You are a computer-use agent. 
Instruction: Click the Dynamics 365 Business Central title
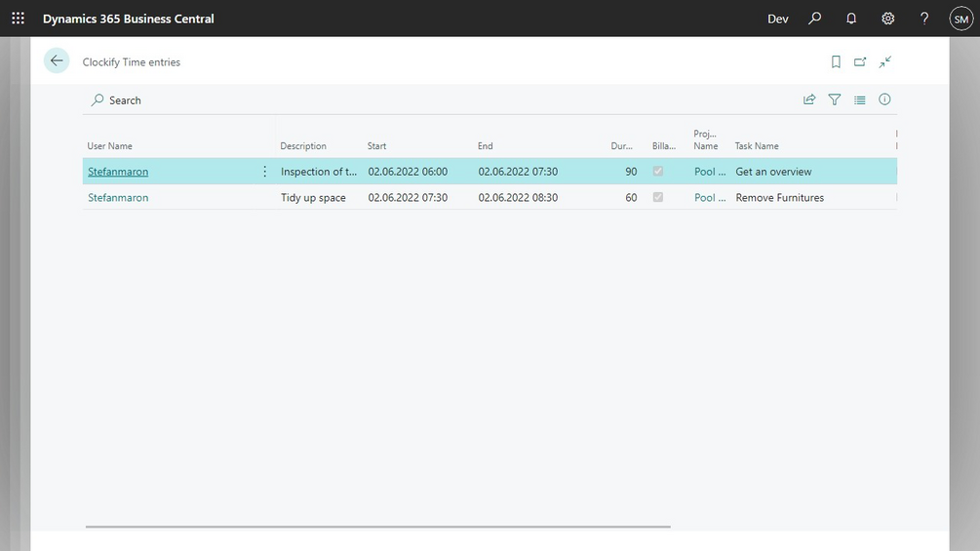coord(128,19)
